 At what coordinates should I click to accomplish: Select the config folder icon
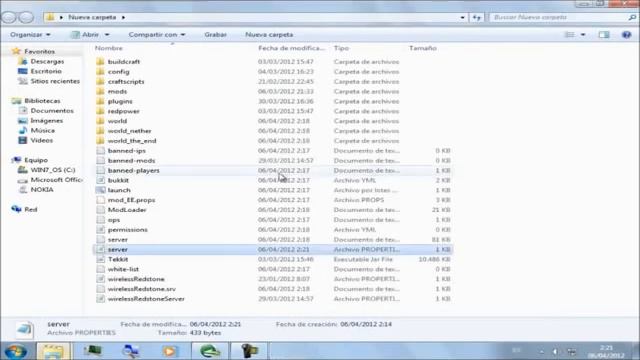[100, 71]
